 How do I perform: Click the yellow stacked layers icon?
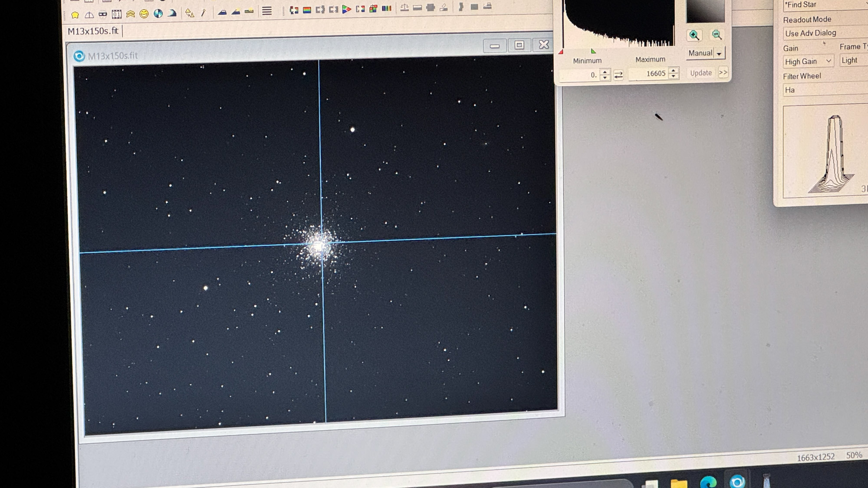point(130,14)
